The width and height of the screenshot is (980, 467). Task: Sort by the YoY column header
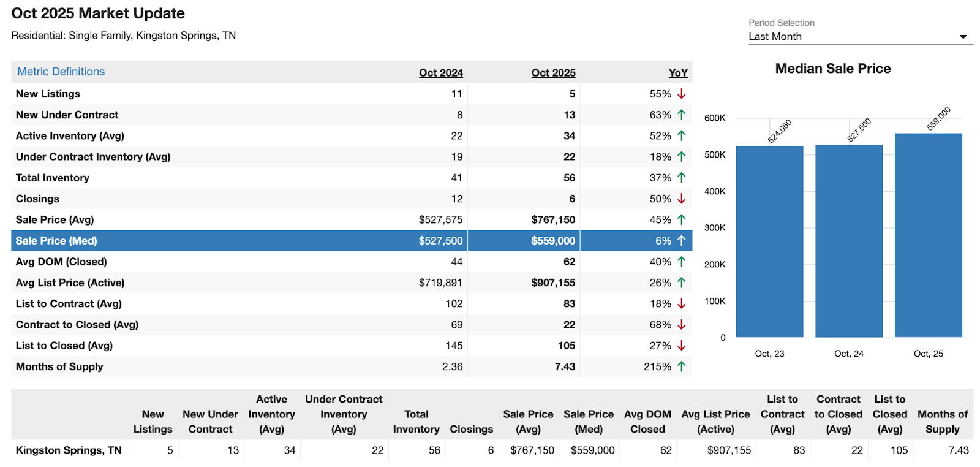[677, 73]
